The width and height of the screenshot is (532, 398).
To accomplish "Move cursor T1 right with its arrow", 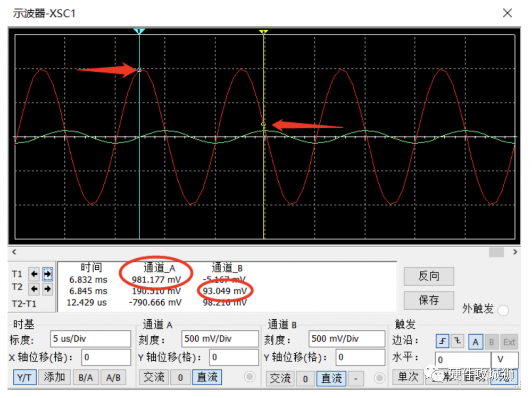I will point(47,274).
